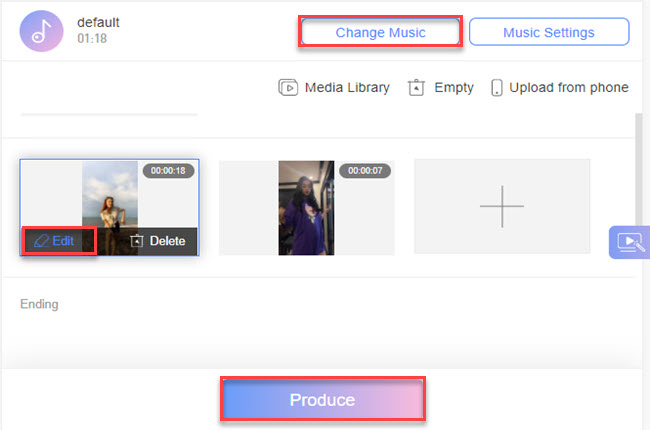Image resolution: width=650 pixels, height=430 pixels.
Task: Click the 00:00:07 duration badge
Action: (364, 171)
